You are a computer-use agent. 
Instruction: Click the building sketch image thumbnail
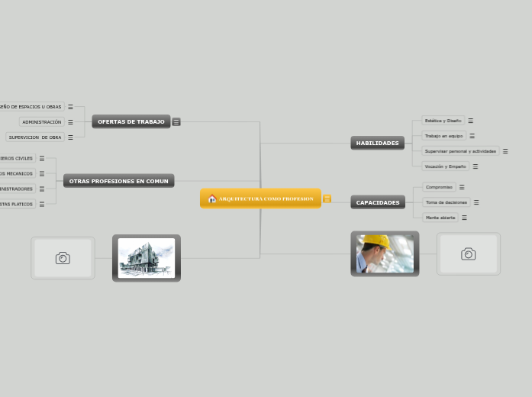coord(147,258)
